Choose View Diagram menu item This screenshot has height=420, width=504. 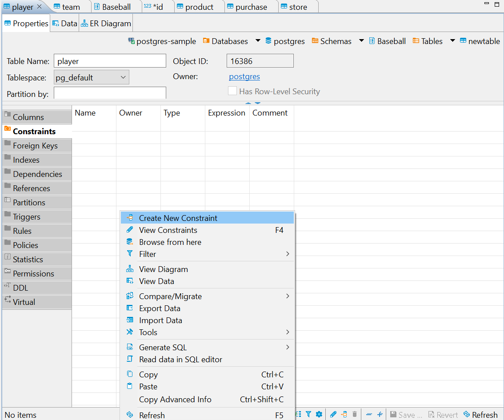(207, 269)
